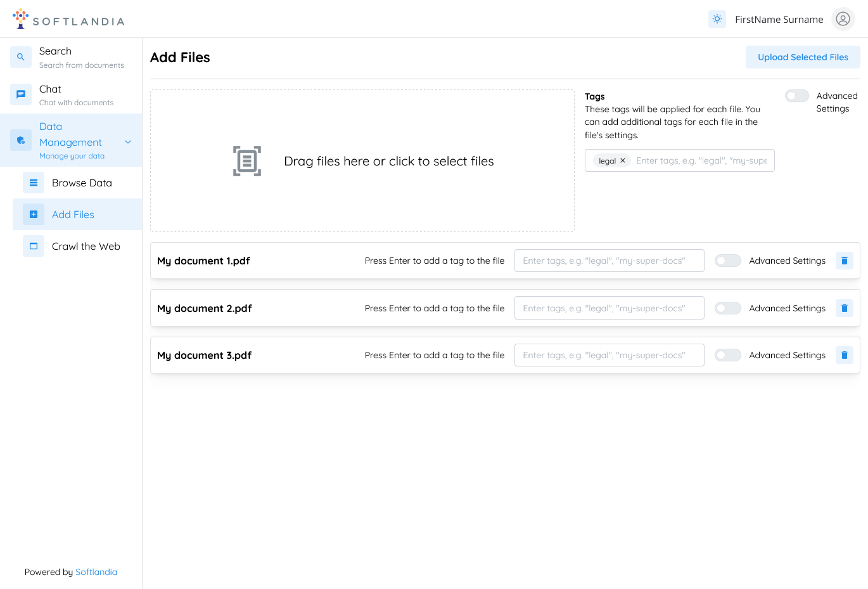Click the Upload Selected Files button
Screen dimensions: 868x589
point(803,57)
